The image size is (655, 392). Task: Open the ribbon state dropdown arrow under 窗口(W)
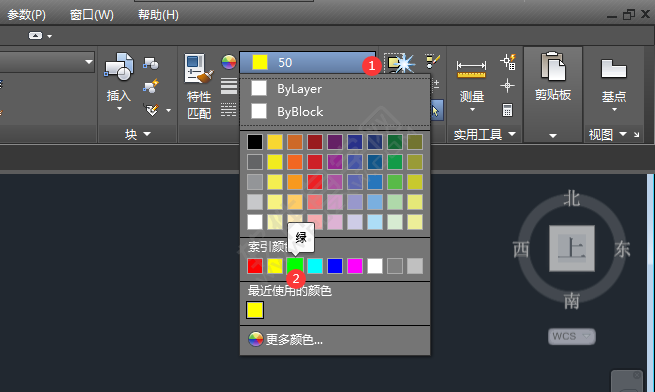[50, 36]
